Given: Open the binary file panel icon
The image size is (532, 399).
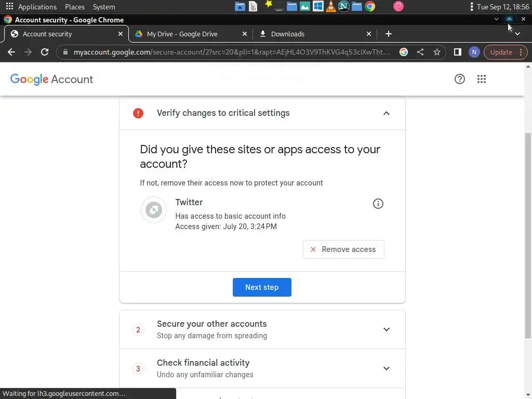Looking at the screenshot, I should point(253,6).
